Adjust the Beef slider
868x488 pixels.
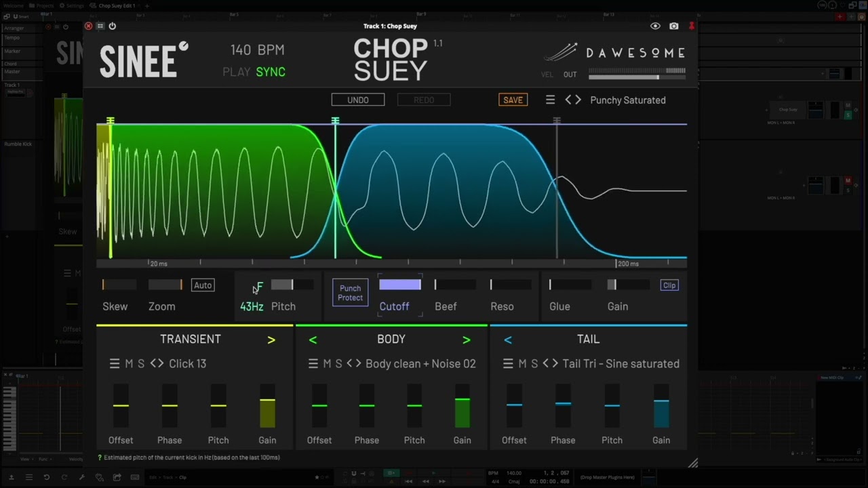pyautogui.click(x=454, y=285)
